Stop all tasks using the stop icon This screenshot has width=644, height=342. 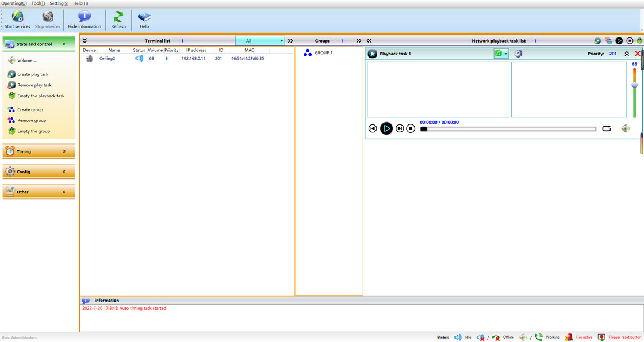coord(630,40)
